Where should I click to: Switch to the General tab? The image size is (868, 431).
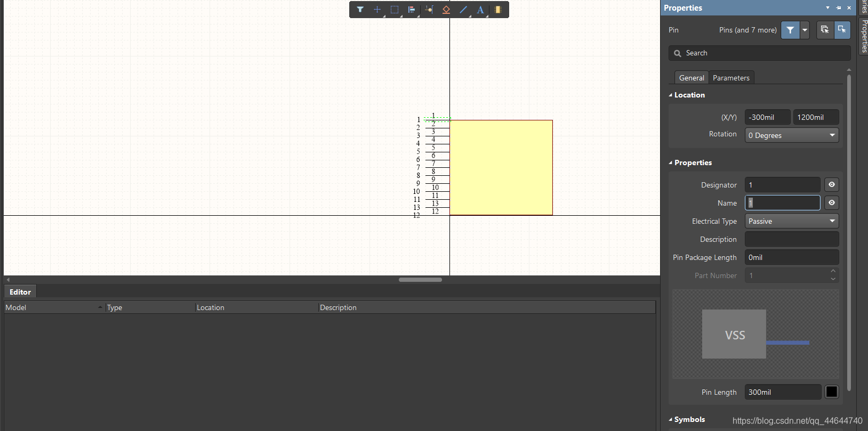pyautogui.click(x=692, y=78)
